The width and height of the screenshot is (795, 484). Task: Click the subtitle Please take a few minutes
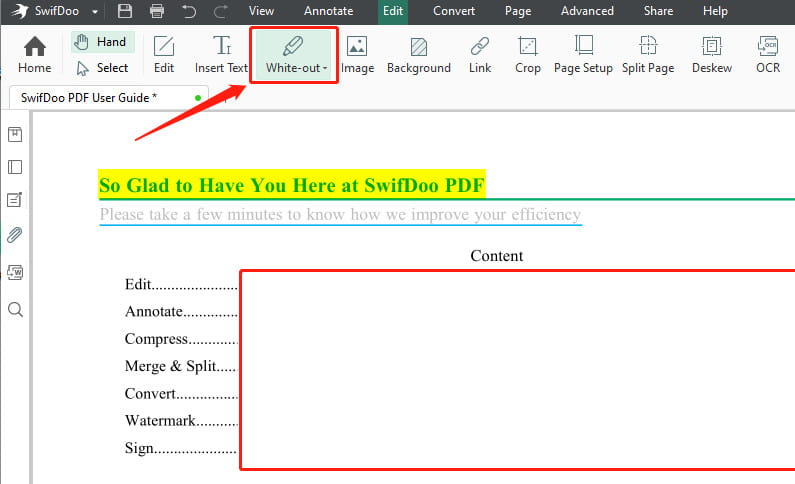point(340,214)
